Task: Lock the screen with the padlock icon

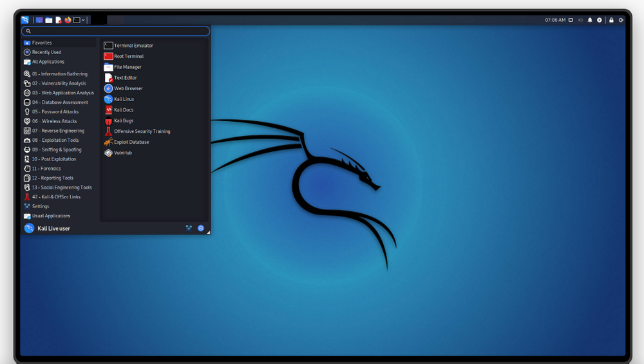Action: point(611,20)
